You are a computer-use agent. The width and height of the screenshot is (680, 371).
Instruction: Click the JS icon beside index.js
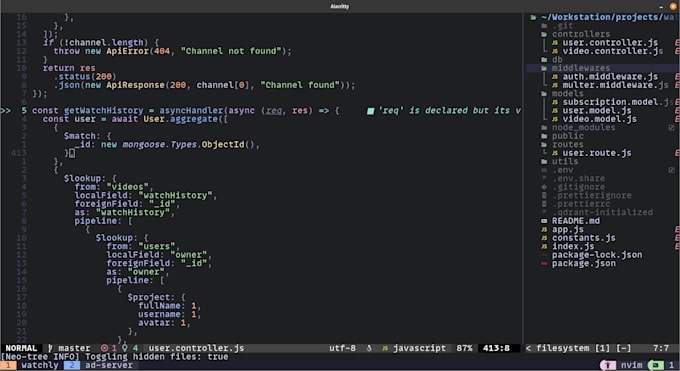[x=544, y=246]
